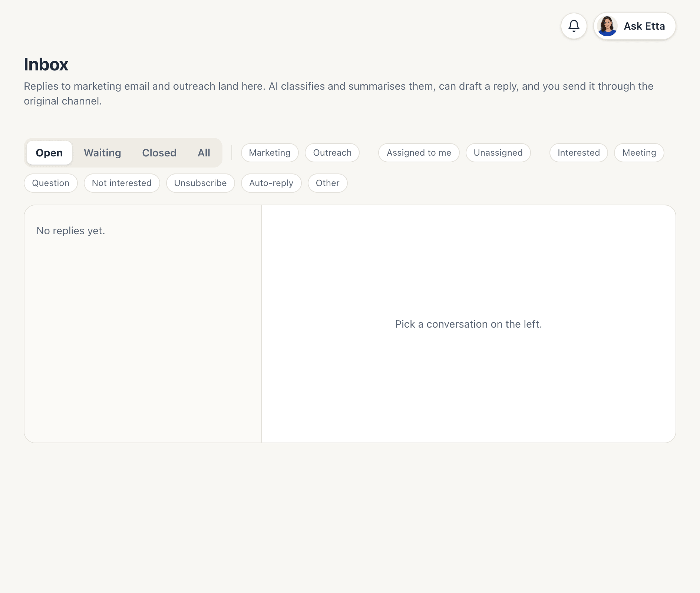The image size is (700, 593).
Task: Filter by Unassigned conversations
Action: click(x=498, y=153)
